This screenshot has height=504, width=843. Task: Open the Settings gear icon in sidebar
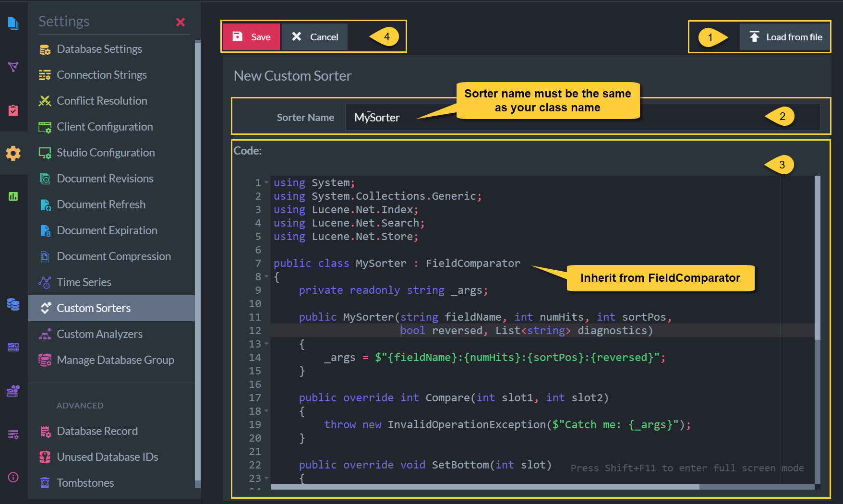tap(13, 153)
